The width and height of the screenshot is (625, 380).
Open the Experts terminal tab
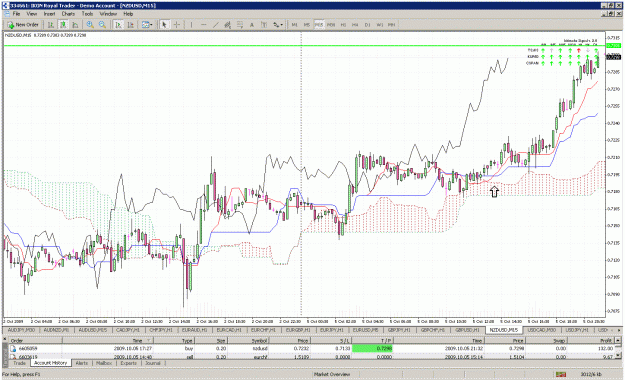129,363
